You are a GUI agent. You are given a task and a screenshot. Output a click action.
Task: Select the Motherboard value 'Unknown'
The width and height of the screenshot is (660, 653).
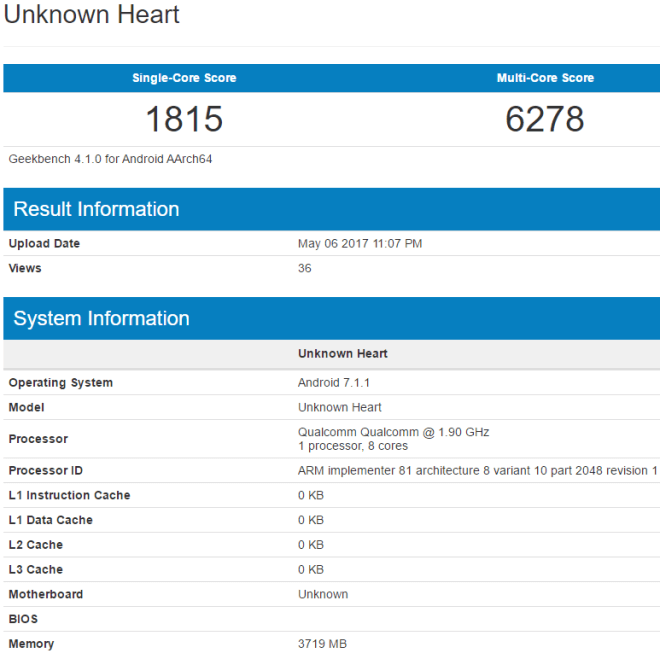tap(323, 594)
